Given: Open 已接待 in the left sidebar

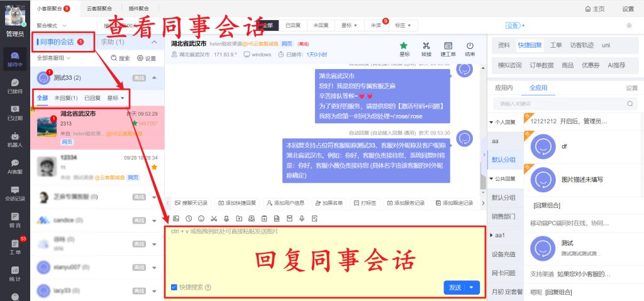Looking at the screenshot, I should (x=15, y=87).
